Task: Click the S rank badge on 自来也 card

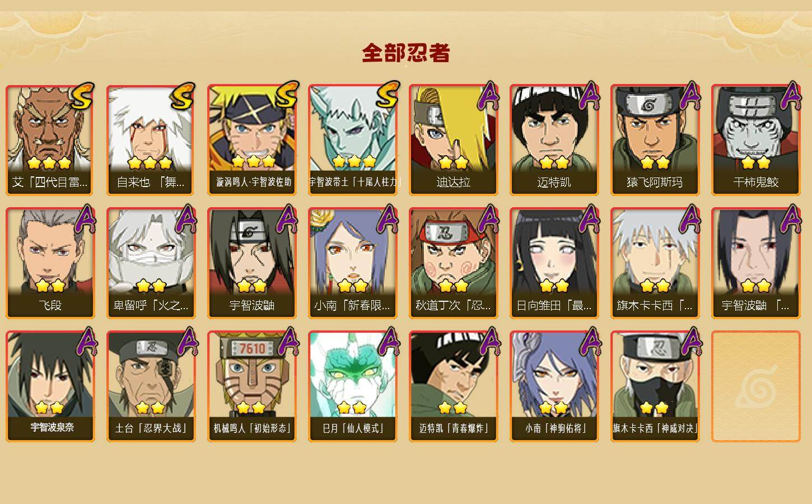Action: [x=183, y=97]
